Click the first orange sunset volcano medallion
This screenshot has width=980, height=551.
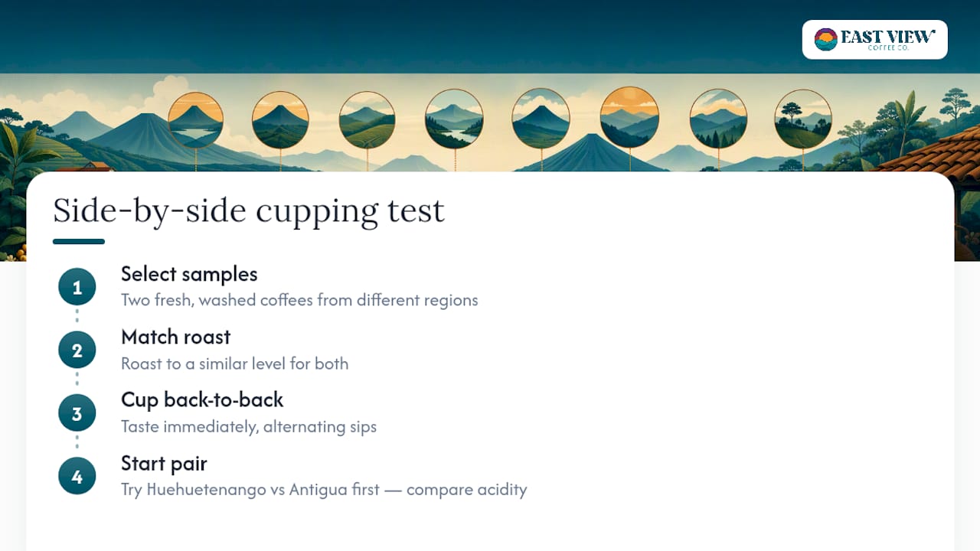click(x=195, y=120)
